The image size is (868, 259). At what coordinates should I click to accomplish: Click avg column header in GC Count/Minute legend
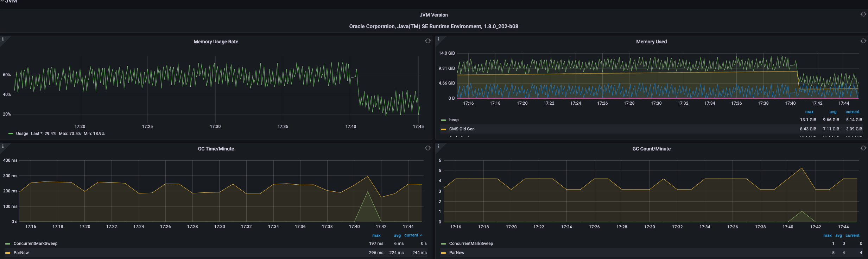coord(838,235)
